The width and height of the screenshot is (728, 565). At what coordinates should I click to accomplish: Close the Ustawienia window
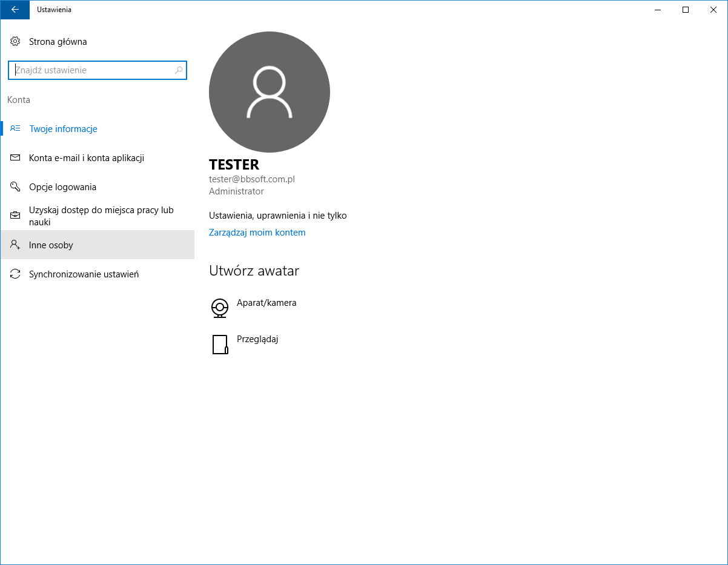[x=713, y=10]
